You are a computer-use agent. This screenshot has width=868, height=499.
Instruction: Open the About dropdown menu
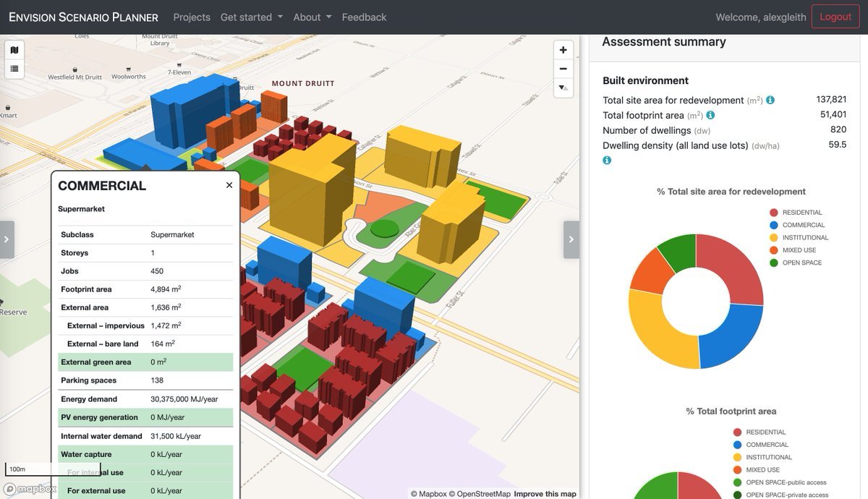tap(312, 17)
